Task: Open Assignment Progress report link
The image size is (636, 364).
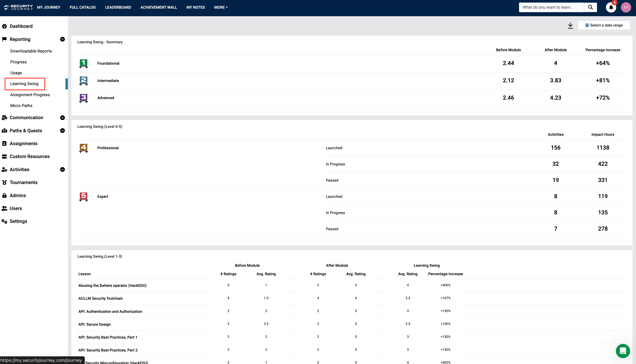Action: (x=30, y=95)
